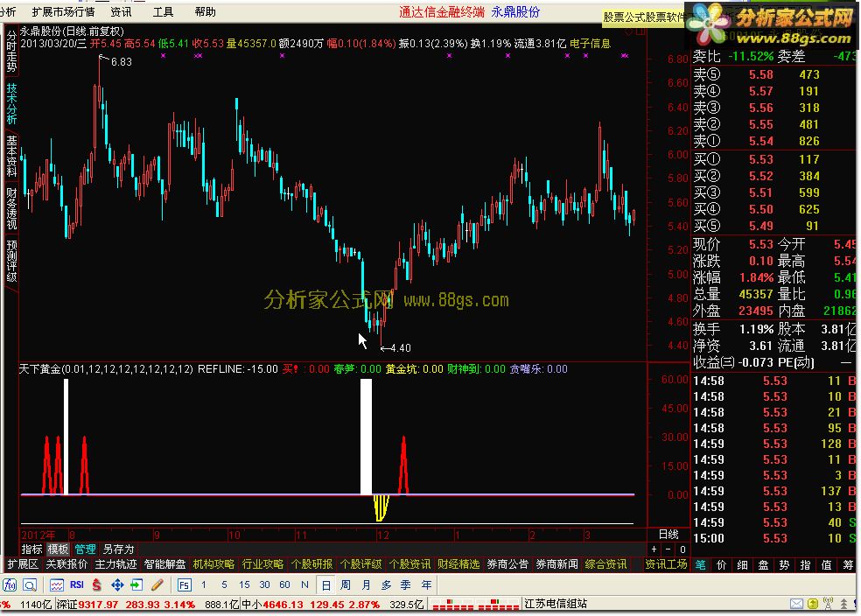The height and width of the screenshot is (616, 861).
Task: Switch to 季 quarterly period
Action: pyautogui.click(x=406, y=585)
